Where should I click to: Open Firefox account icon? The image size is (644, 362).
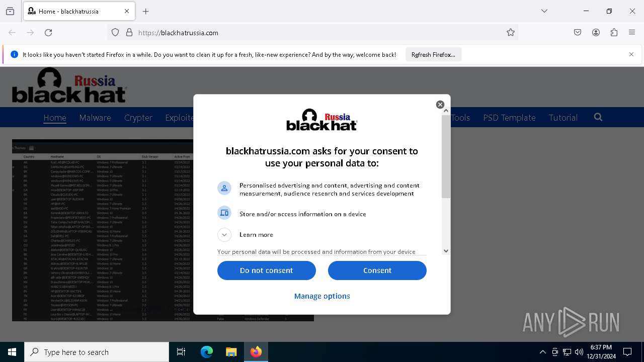[596, 33]
